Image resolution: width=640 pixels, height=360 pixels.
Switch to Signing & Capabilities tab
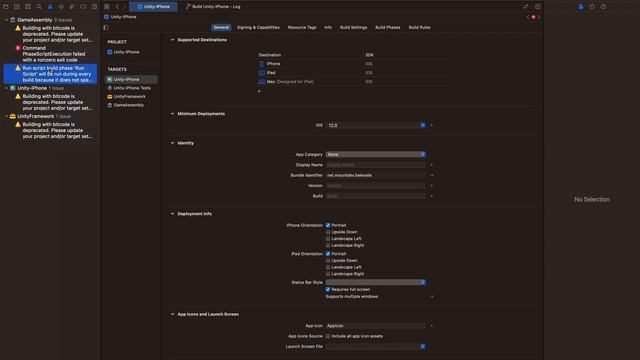[258, 27]
